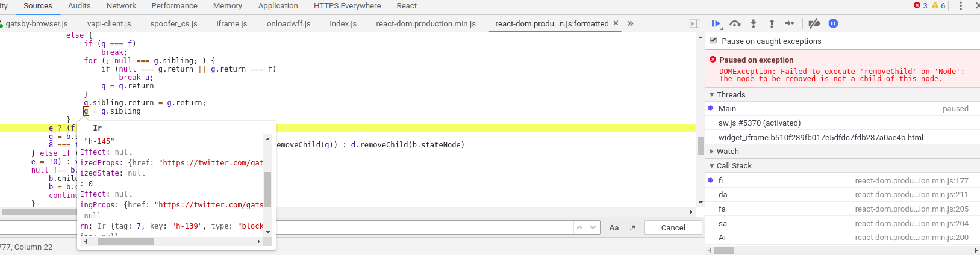The height and width of the screenshot is (255, 980).
Task: Open the Performance tab
Action: (x=174, y=6)
